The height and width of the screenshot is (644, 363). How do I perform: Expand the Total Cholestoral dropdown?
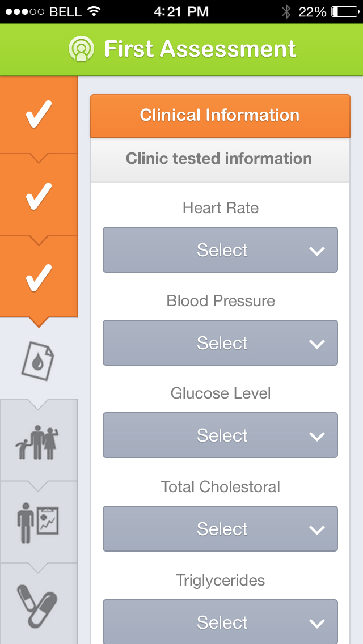coord(220,529)
